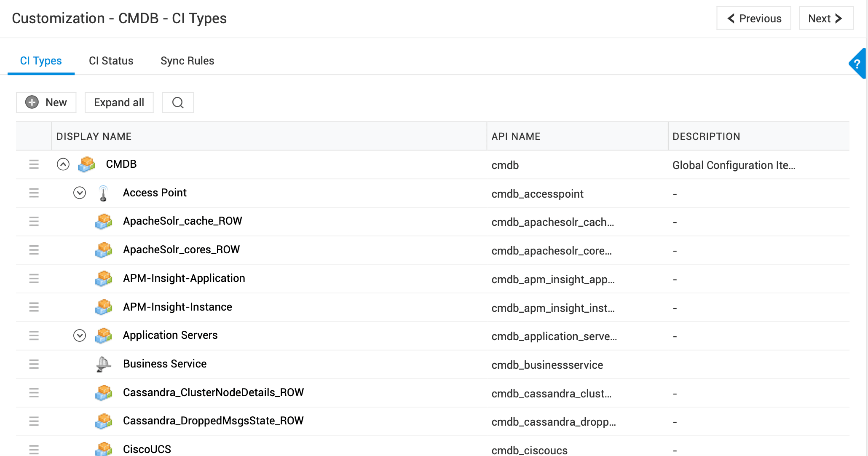Image resolution: width=868 pixels, height=456 pixels.
Task: Open the Sync Rules tab
Action: (x=187, y=61)
